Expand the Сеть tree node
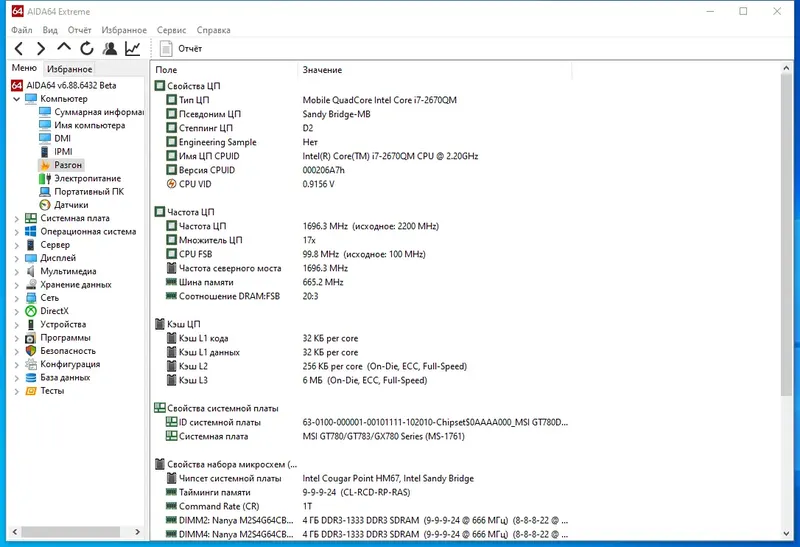Viewport: 800px width, 547px height. [x=16, y=298]
